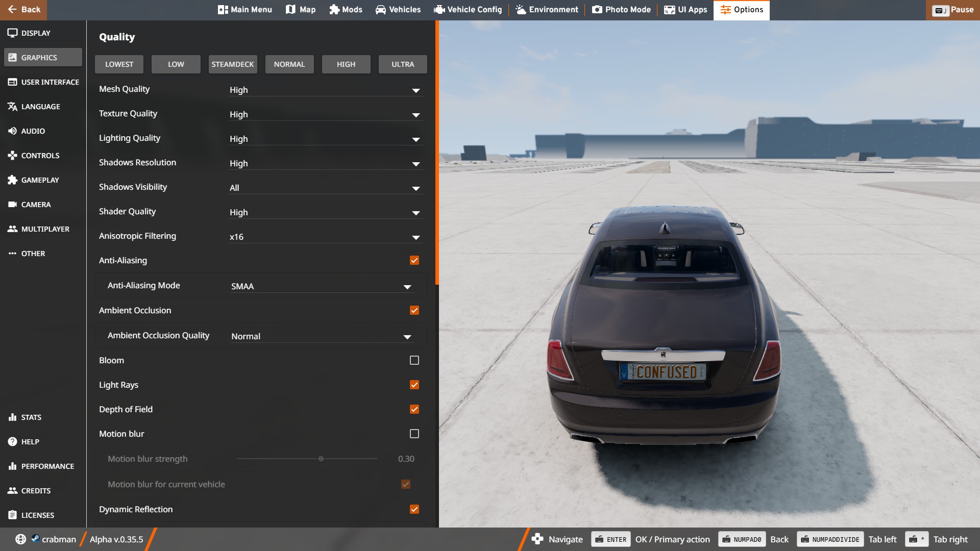Enable the Motion blur checkbox
The image size is (980, 551).
(x=414, y=434)
